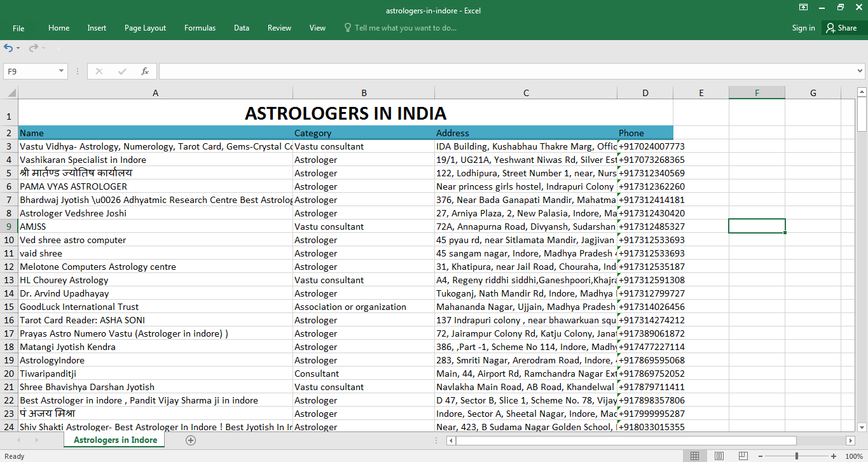The width and height of the screenshot is (868, 462).
Task: Click the Select All corner triangle
Action: click(x=11, y=93)
